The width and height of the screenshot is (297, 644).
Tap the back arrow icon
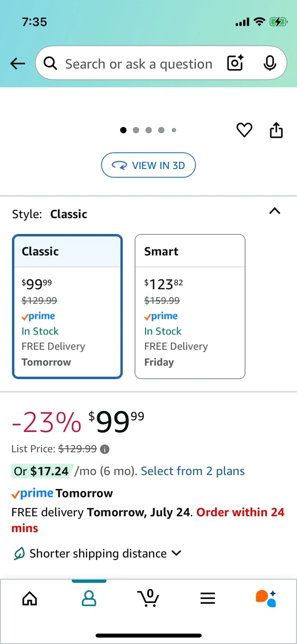pyautogui.click(x=17, y=64)
